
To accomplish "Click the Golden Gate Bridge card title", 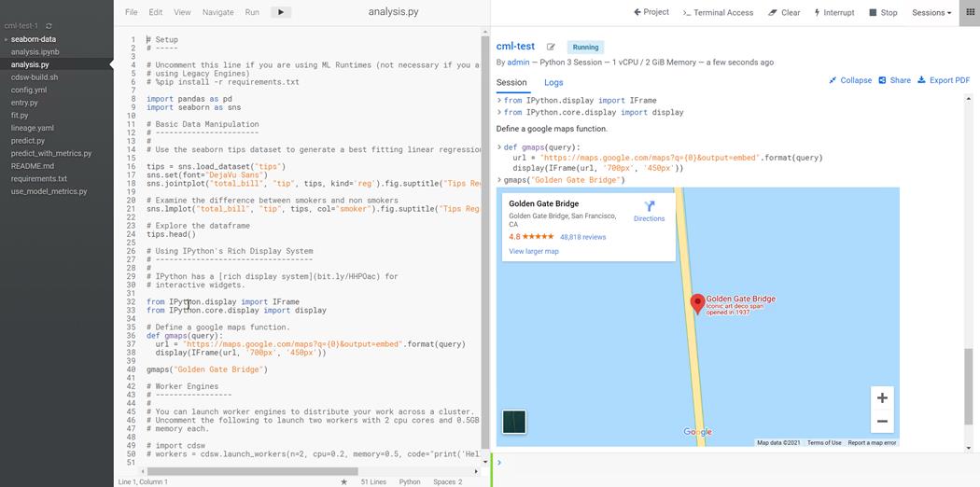I will 544,203.
